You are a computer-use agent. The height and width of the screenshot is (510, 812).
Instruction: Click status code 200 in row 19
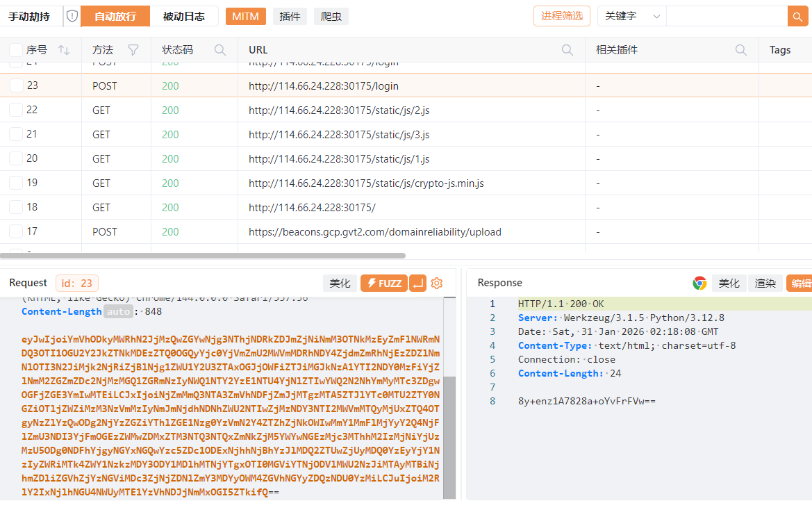pos(170,183)
